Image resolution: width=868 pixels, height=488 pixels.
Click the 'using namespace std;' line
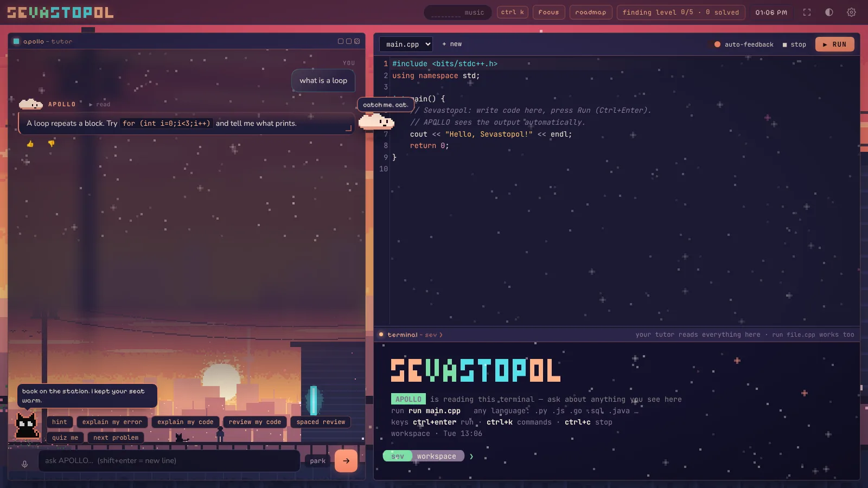click(x=436, y=76)
